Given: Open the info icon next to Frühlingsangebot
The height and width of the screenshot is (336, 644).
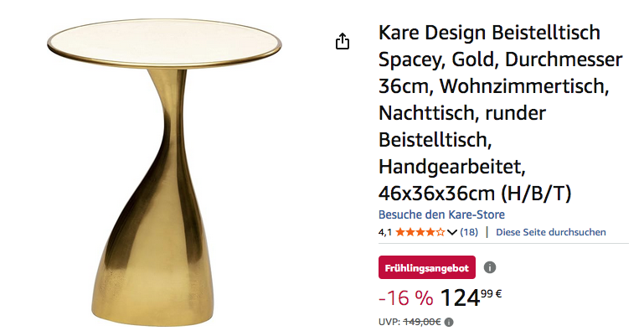Looking at the screenshot, I should click(490, 267).
